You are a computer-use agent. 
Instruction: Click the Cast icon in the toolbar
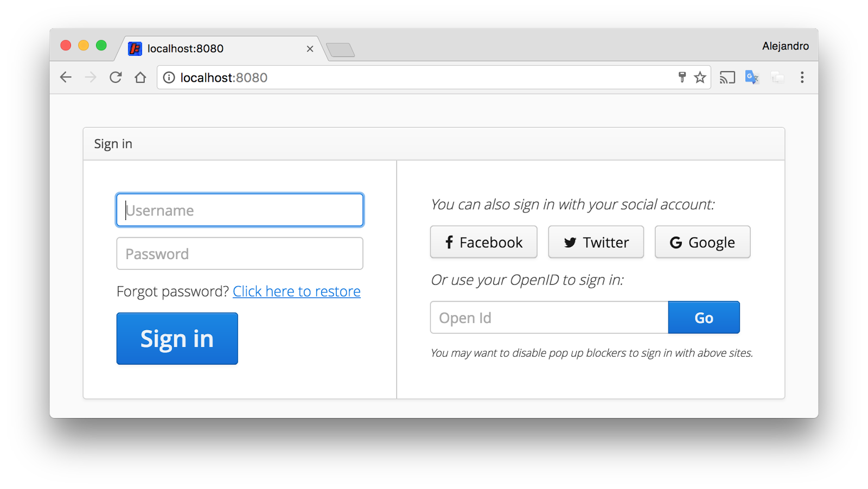pos(727,78)
